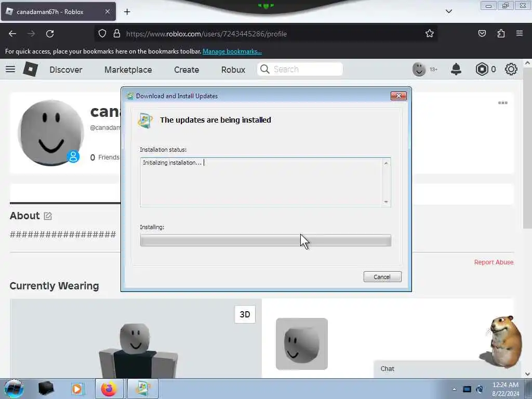
Task: Click the search magnifier icon
Action: click(264, 69)
